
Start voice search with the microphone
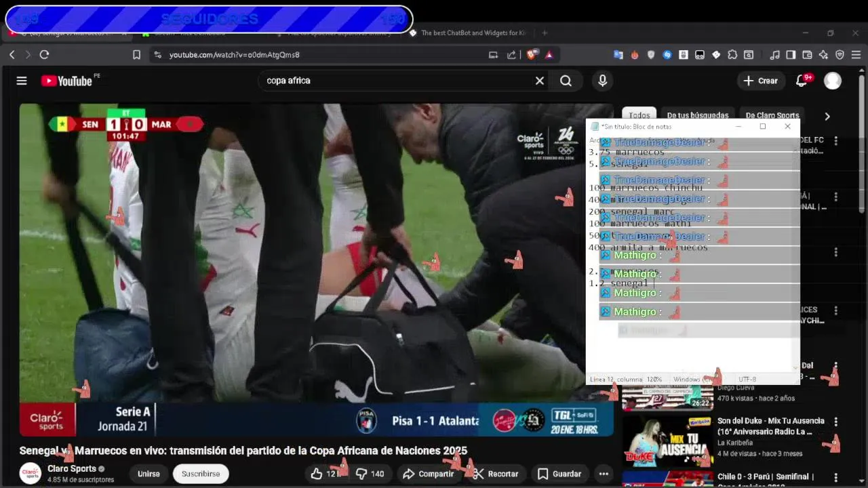602,81
